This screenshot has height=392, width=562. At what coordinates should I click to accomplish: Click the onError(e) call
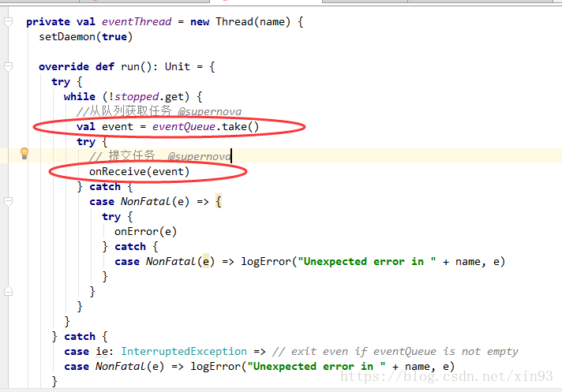(x=145, y=232)
